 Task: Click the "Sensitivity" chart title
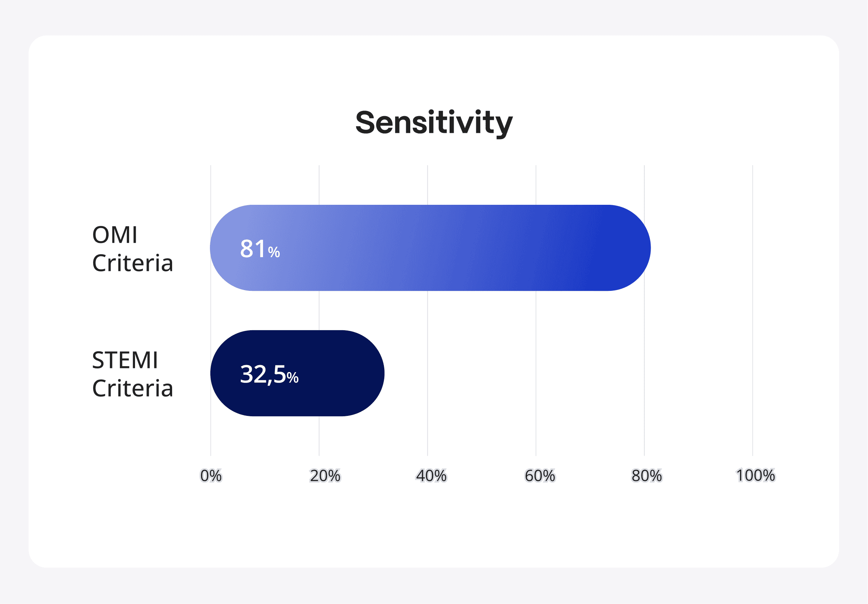point(434,123)
